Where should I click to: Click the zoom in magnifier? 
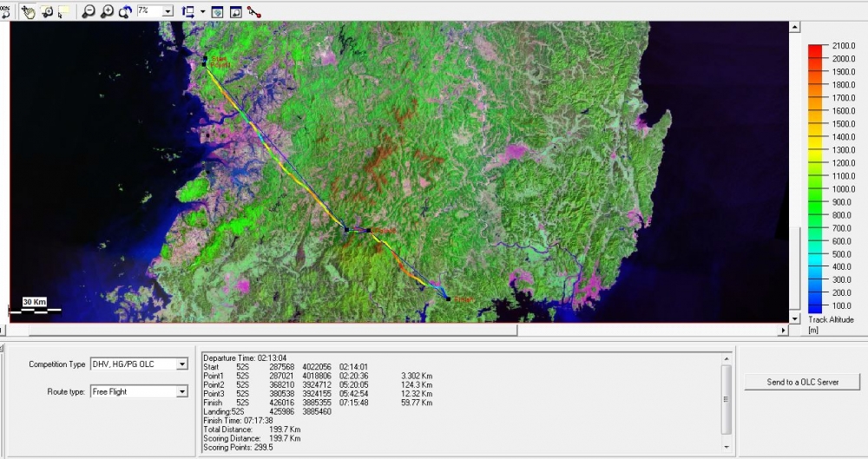[106, 11]
